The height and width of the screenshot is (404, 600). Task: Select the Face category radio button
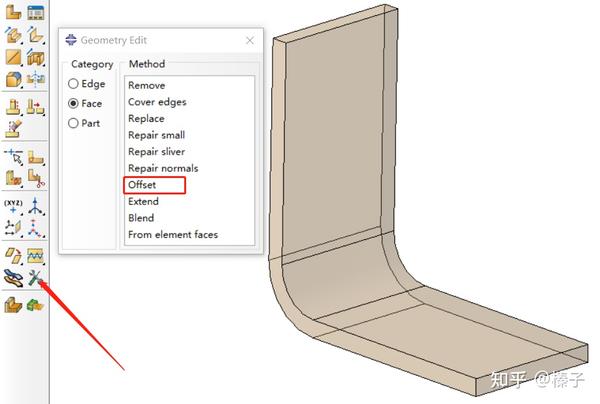(85, 103)
